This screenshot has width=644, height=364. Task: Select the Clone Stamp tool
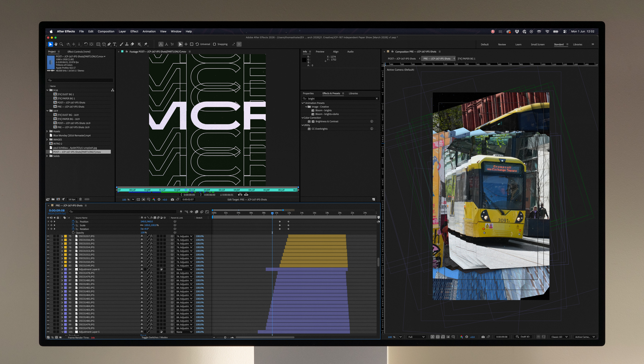click(127, 44)
